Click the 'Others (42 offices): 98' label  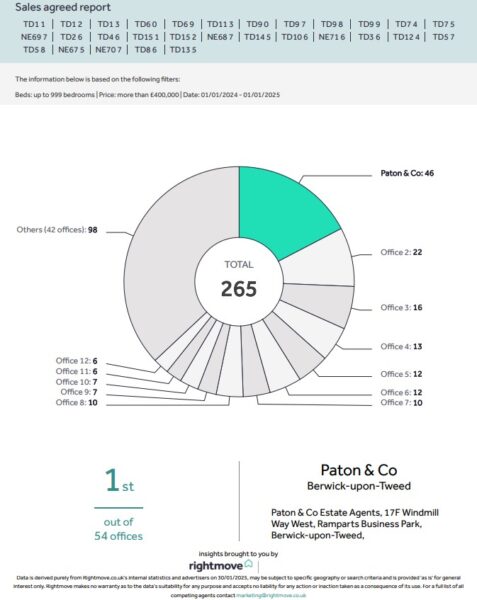click(57, 230)
